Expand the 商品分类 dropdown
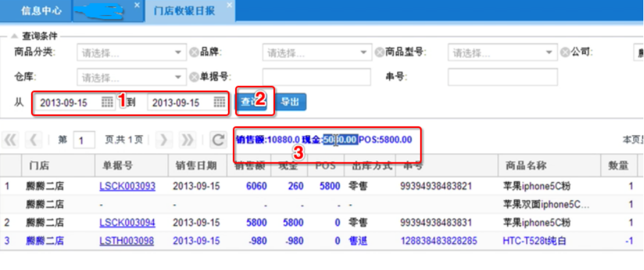 [x=179, y=52]
